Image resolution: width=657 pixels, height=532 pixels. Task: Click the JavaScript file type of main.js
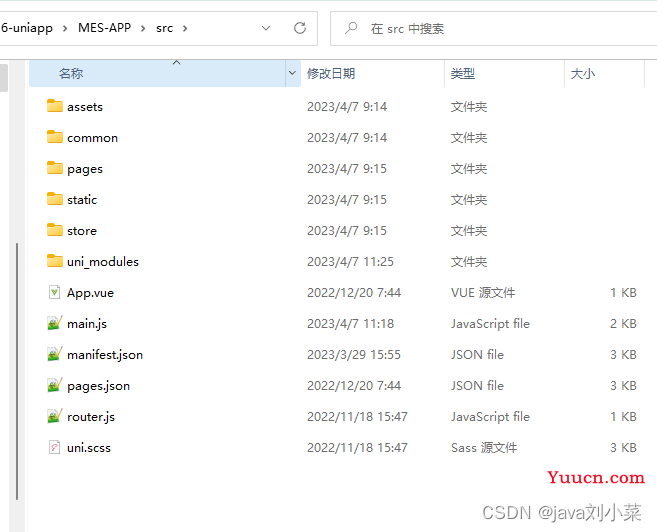pos(490,323)
